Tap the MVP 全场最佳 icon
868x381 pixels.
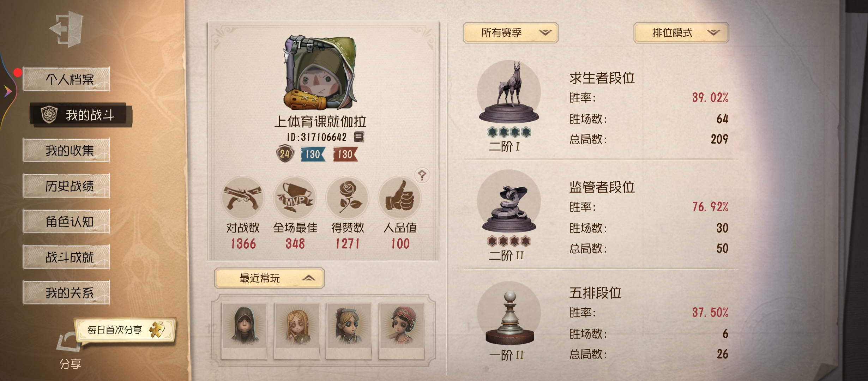coord(295,198)
